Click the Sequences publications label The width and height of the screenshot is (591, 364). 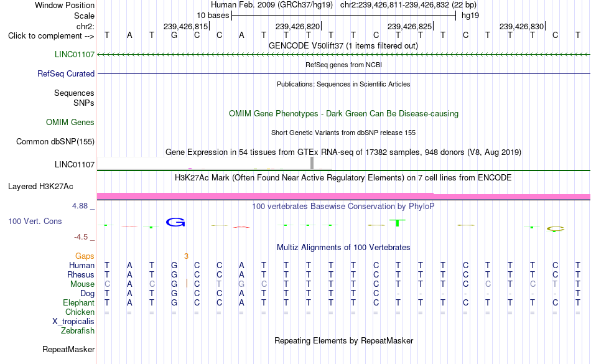(x=74, y=93)
